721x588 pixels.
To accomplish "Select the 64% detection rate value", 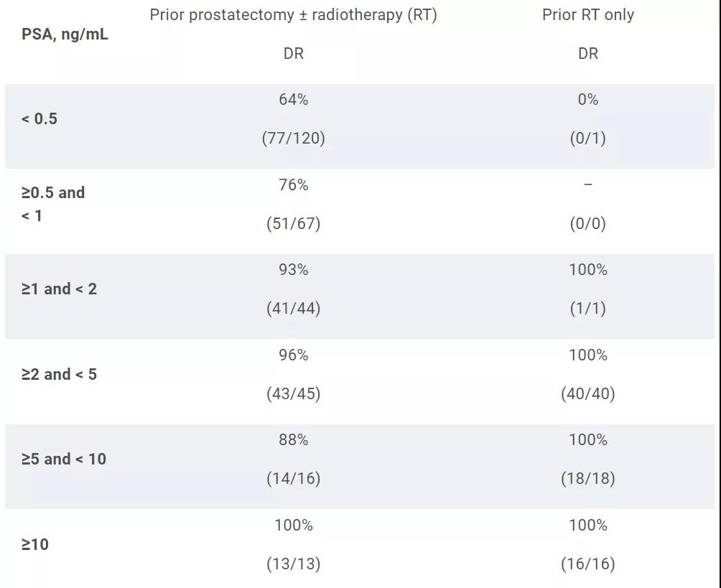I will click(293, 100).
